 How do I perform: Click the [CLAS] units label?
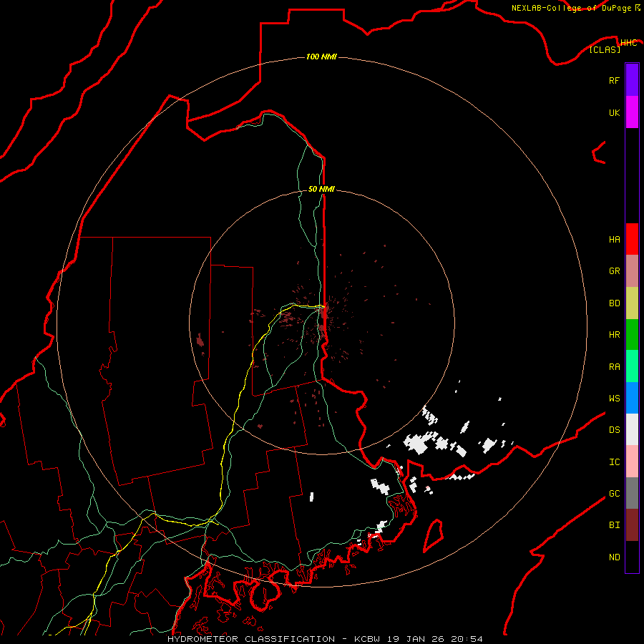(x=605, y=49)
